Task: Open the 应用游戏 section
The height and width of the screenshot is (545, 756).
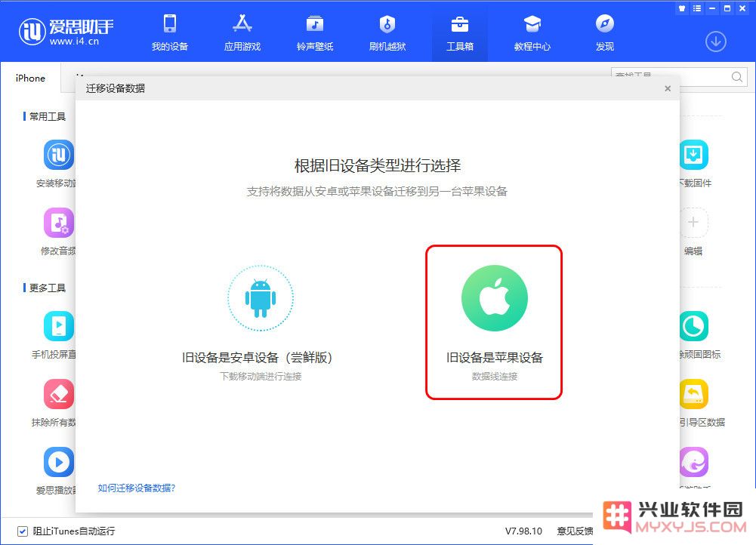Action: tap(242, 32)
